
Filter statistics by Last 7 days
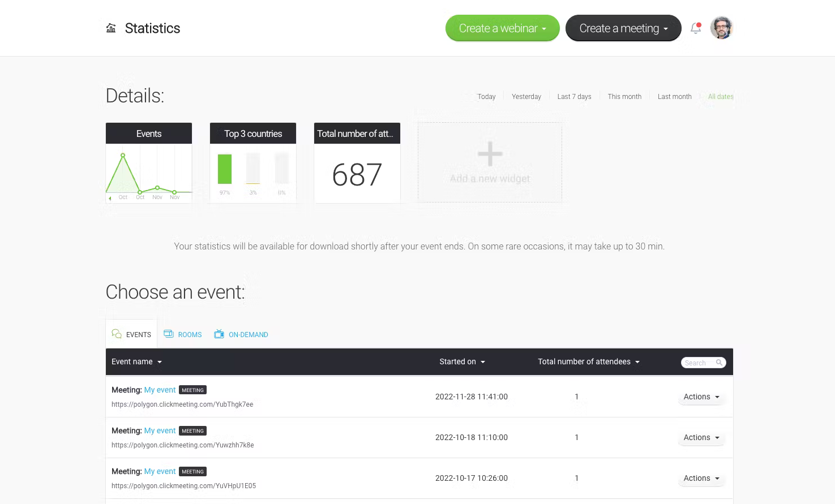574,97
